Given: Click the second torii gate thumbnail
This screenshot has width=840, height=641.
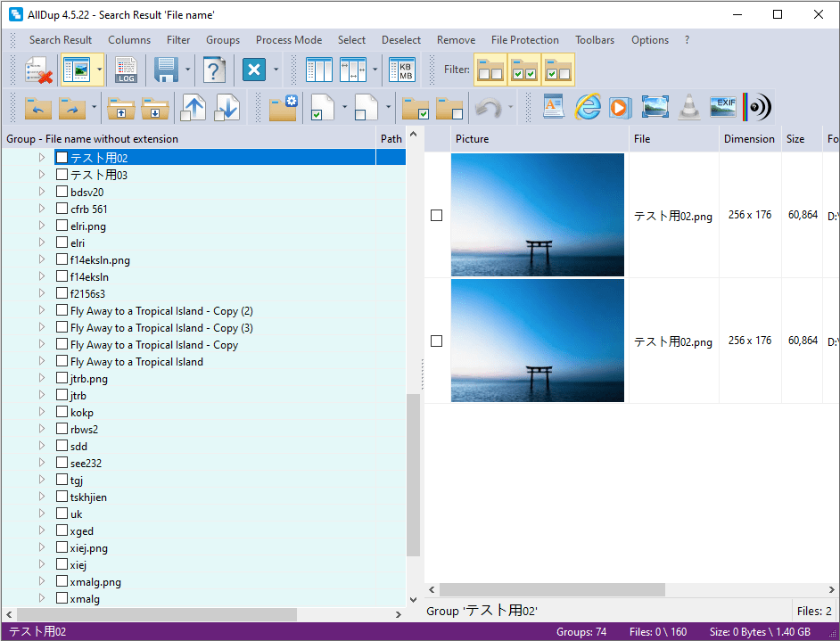Looking at the screenshot, I should coord(537,341).
